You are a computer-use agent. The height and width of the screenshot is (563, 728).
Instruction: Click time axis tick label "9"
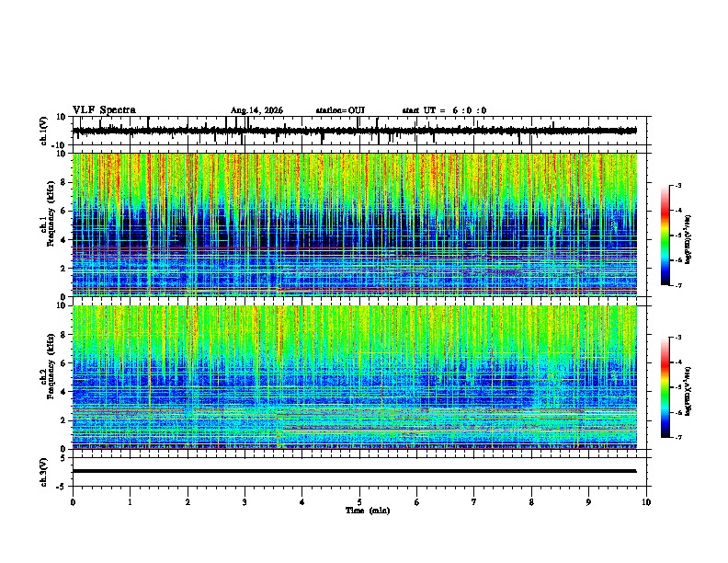(x=588, y=502)
